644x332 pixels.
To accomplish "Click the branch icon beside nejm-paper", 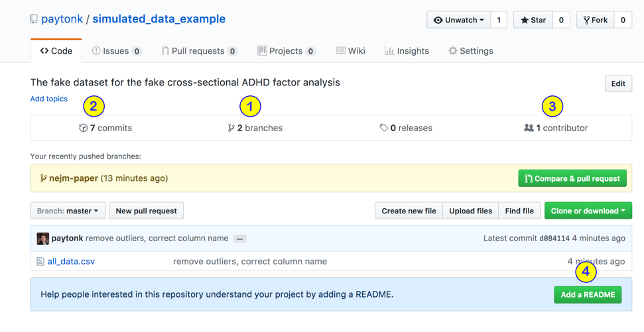I will (x=43, y=178).
